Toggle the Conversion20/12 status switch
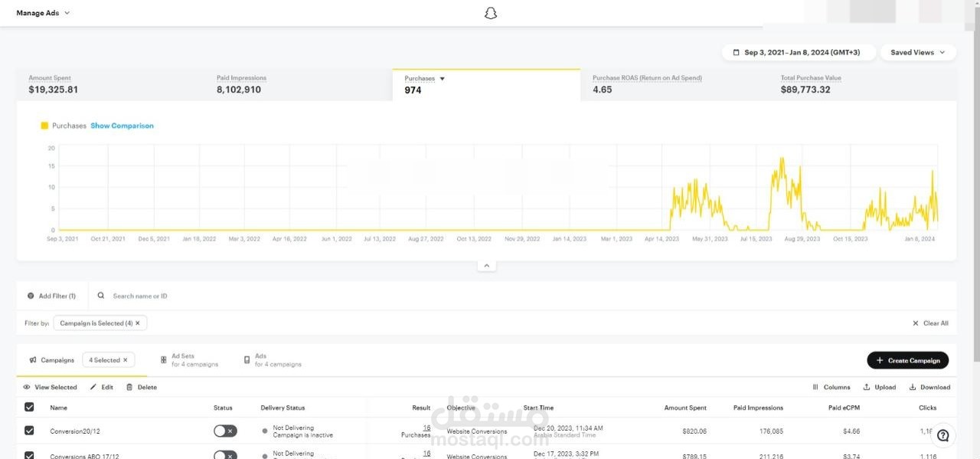This screenshot has width=980, height=459. [225, 431]
